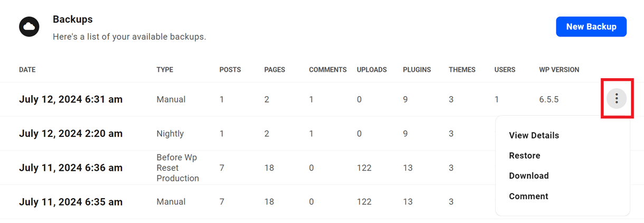644x223 pixels.
Task: Click the New Backup button
Action: point(591,26)
